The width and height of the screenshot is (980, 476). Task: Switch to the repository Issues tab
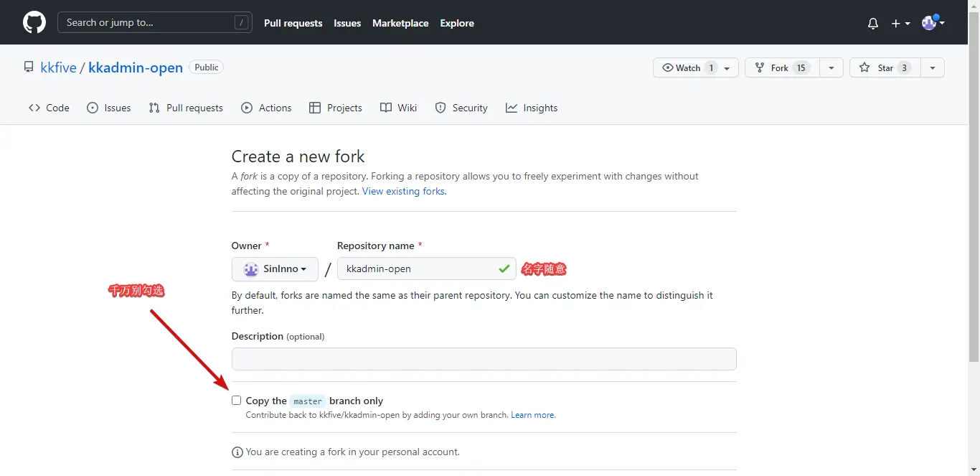109,108
